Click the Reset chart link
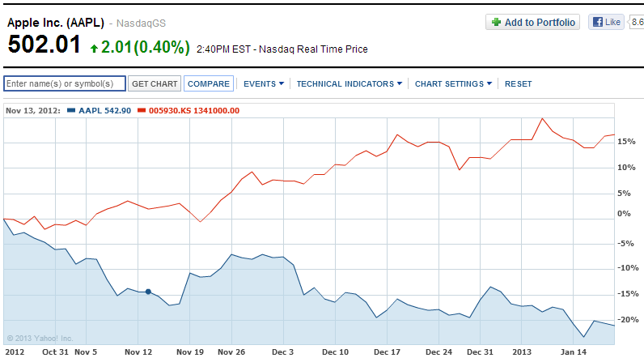Image resolution: width=644 pixels, height=358 pixels. [x=518, y=84]
